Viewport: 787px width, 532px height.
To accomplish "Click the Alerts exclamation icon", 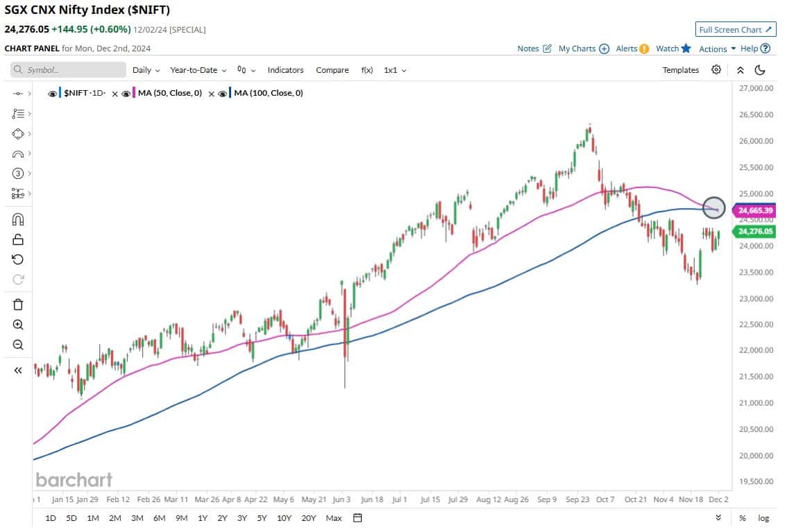I will 645,49.
